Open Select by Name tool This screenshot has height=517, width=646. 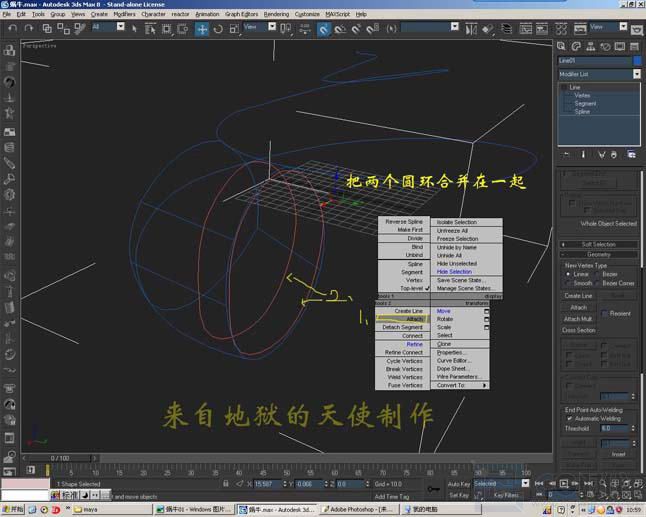[150, 29]
